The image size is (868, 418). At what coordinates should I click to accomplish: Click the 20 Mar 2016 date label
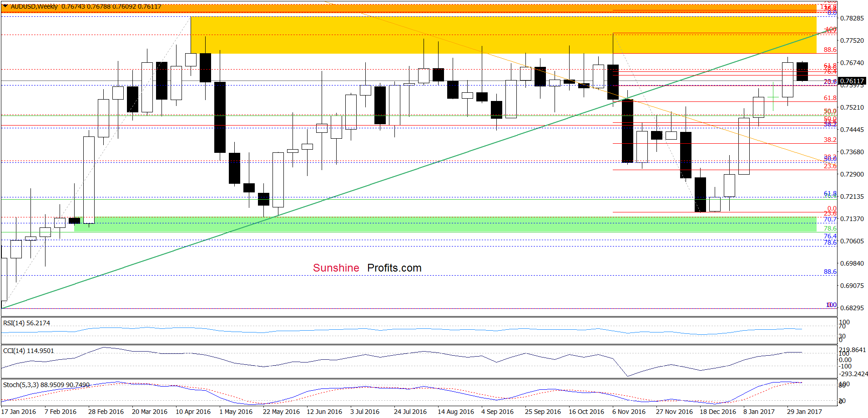[150, 412]
